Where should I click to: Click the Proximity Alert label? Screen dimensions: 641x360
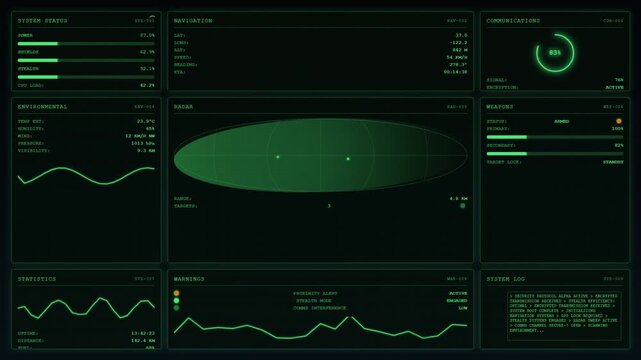tap(315, 293)
